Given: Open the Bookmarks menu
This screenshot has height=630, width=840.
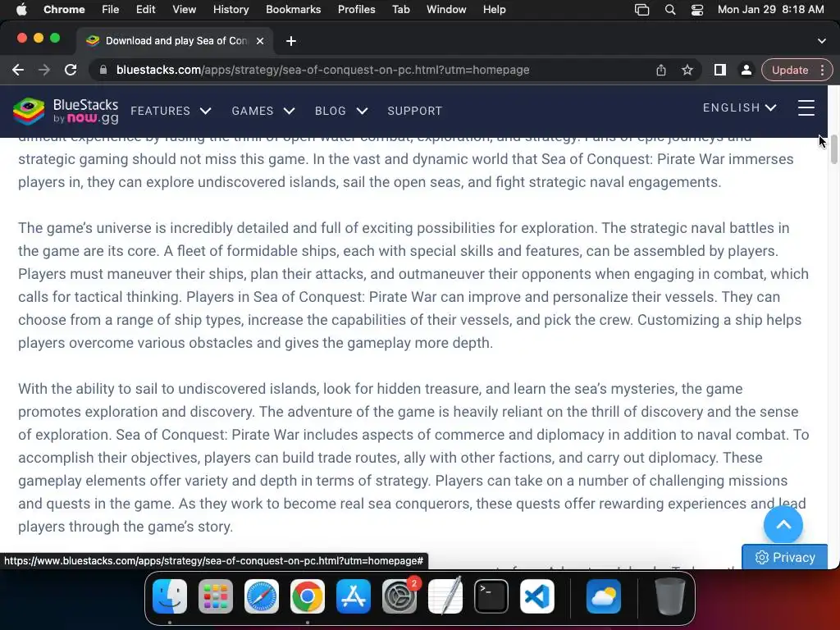Looking at the screenshot, I should click(293, 10).
